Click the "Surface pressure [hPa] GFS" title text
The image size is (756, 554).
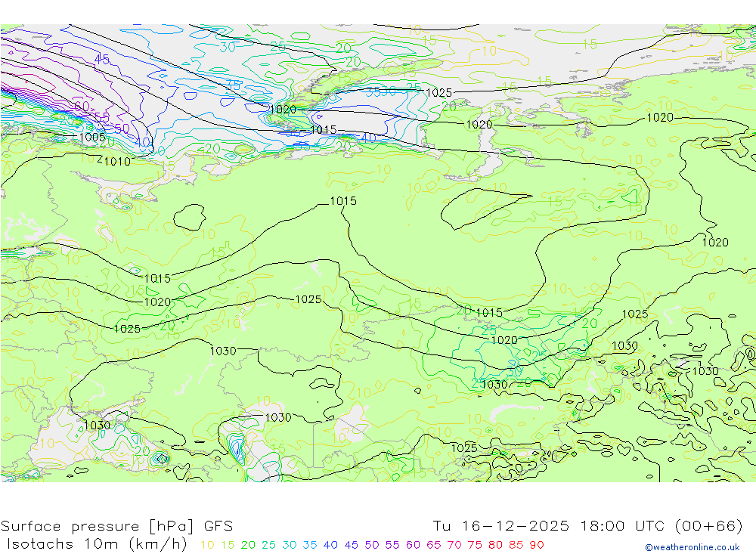pyautogui.click(x=116, y=526)
